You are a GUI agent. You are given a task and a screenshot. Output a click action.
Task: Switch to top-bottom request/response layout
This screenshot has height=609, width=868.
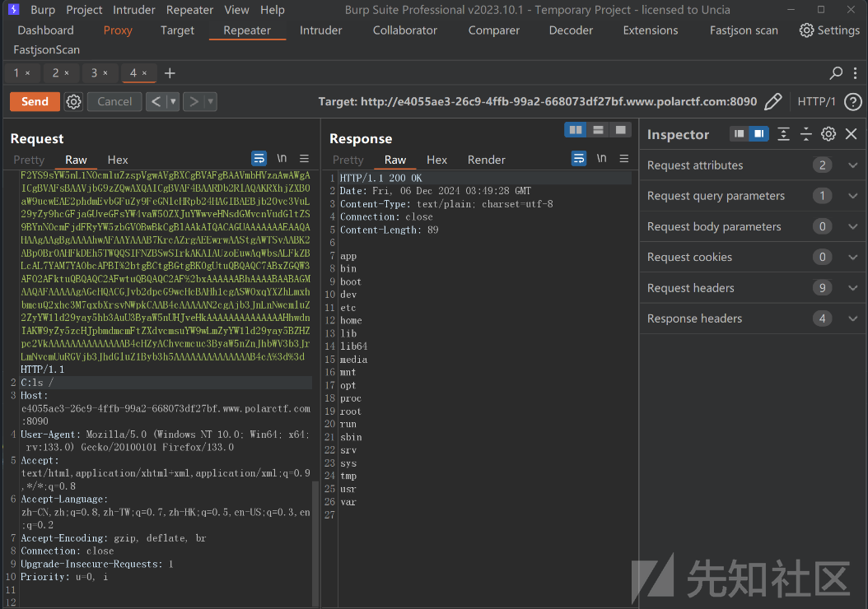tap(598, 130)
